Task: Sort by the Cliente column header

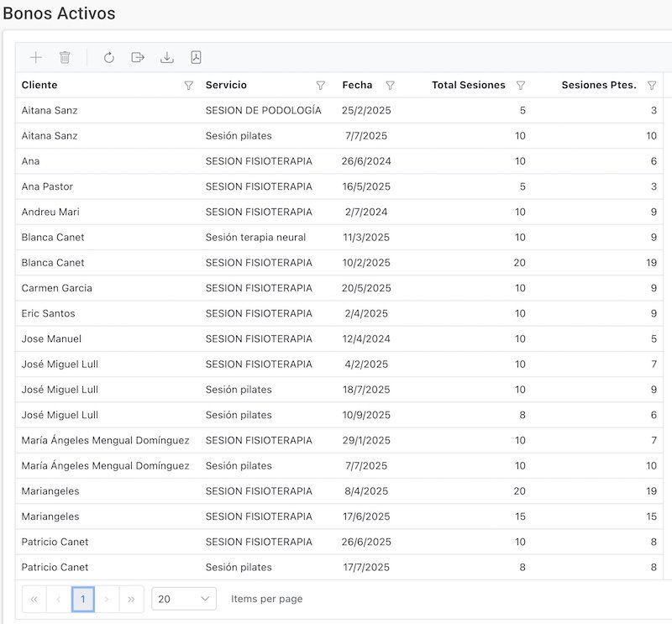Action: pyautogui.click(x=39, y=86)
